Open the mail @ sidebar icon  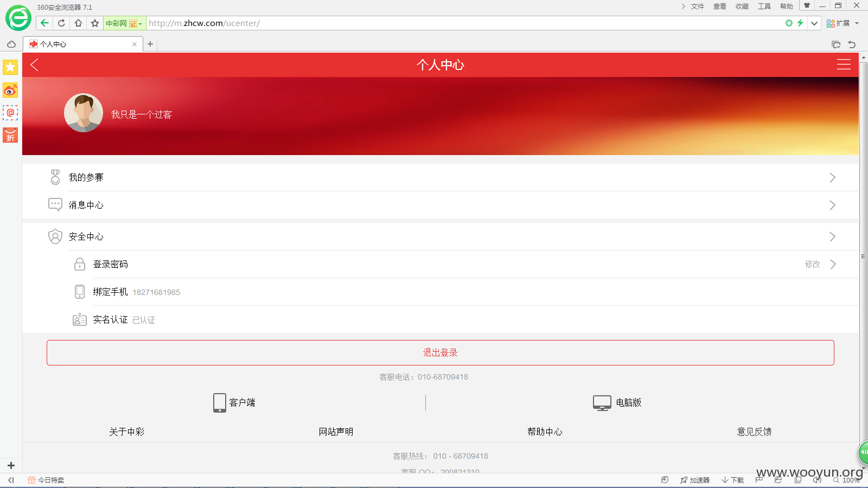click(x=10, y=113)
